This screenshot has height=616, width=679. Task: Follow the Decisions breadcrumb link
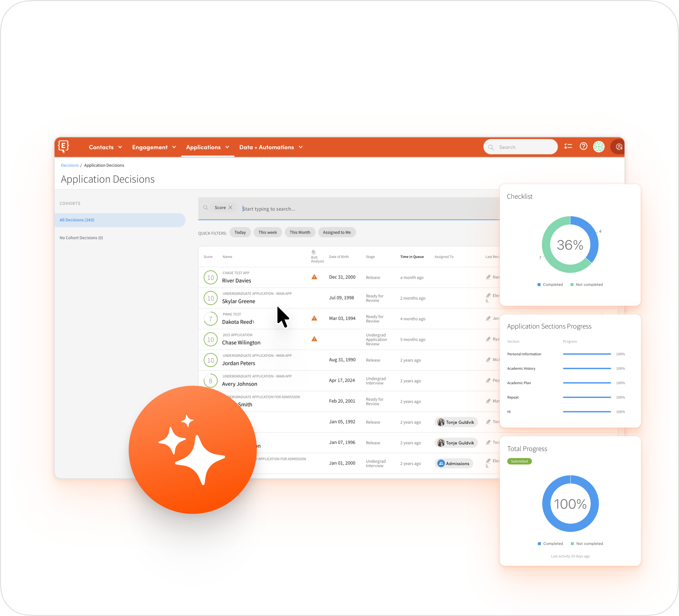coord(70,165)
